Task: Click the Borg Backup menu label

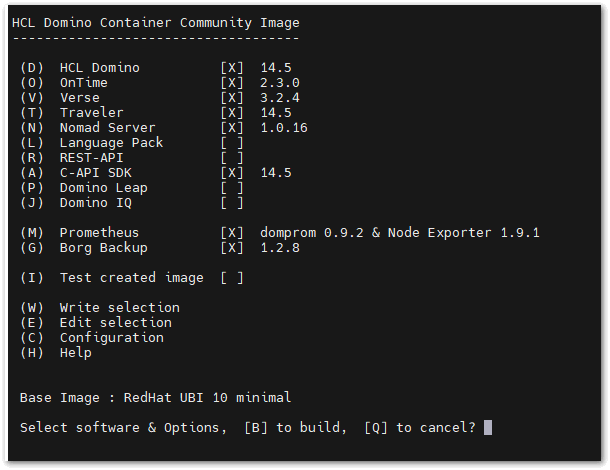Action: tap(103, 248)
